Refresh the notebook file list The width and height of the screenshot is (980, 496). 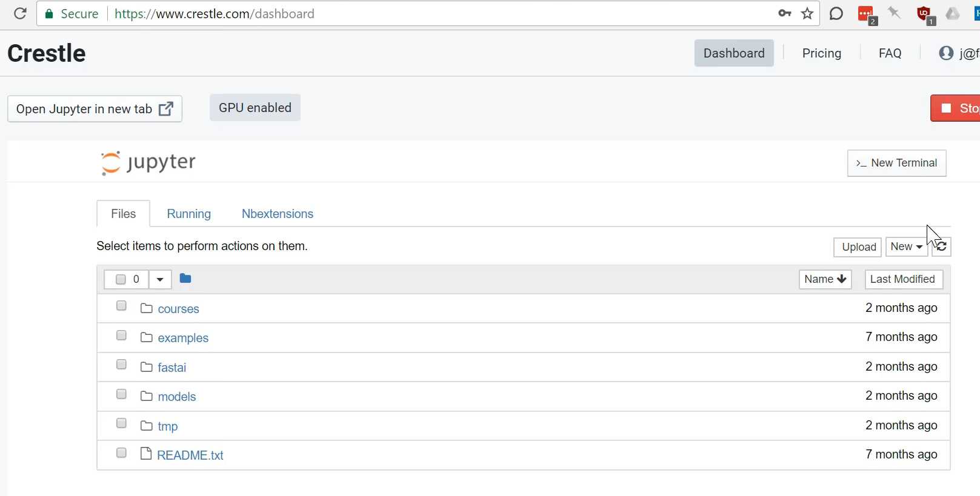[x=941, y=246]
